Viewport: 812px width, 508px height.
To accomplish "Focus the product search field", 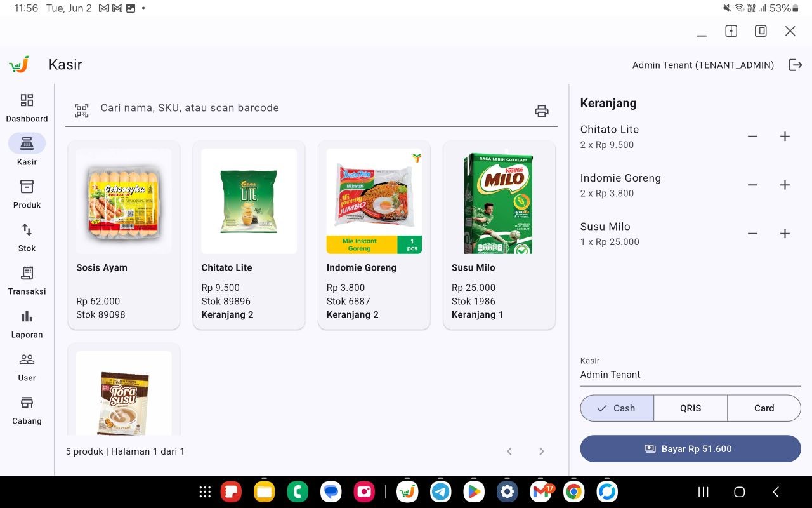I will (311, 109).
